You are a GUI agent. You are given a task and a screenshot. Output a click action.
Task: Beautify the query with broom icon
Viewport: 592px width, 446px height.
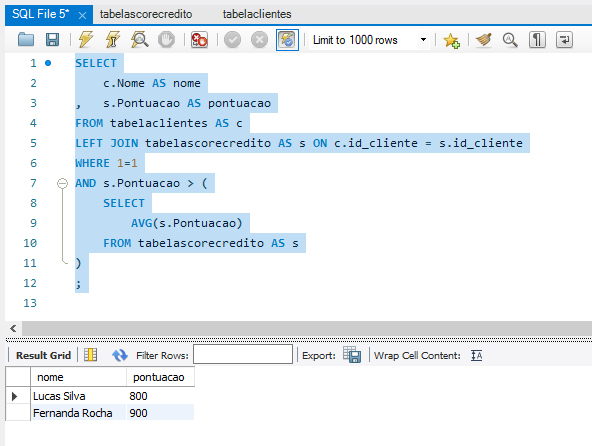click(x=484, y=40)
